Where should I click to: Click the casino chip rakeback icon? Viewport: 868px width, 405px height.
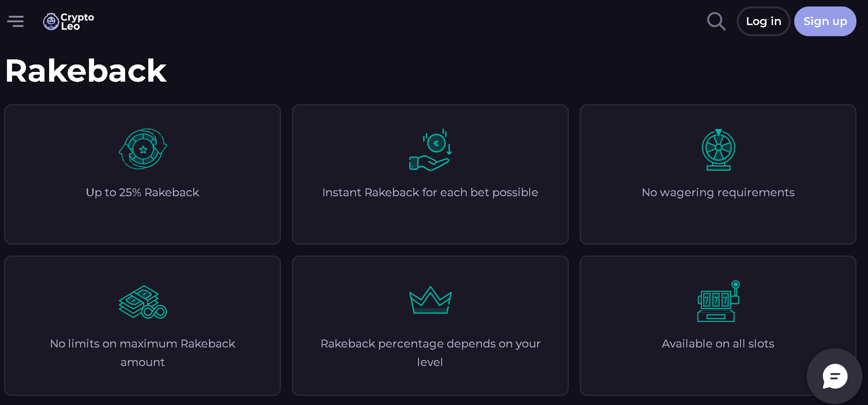(x=143, y=149)
